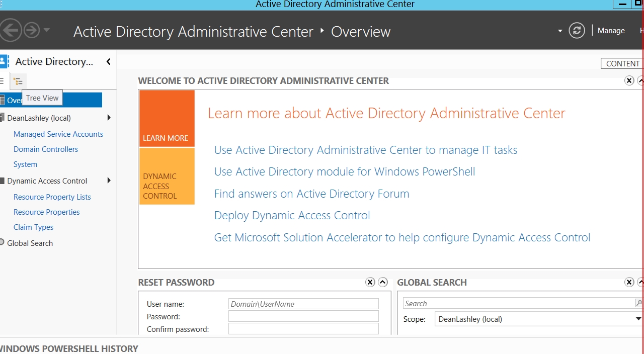Click the back navigation arrow
644x354 pixels.
(x=10, y=31)
